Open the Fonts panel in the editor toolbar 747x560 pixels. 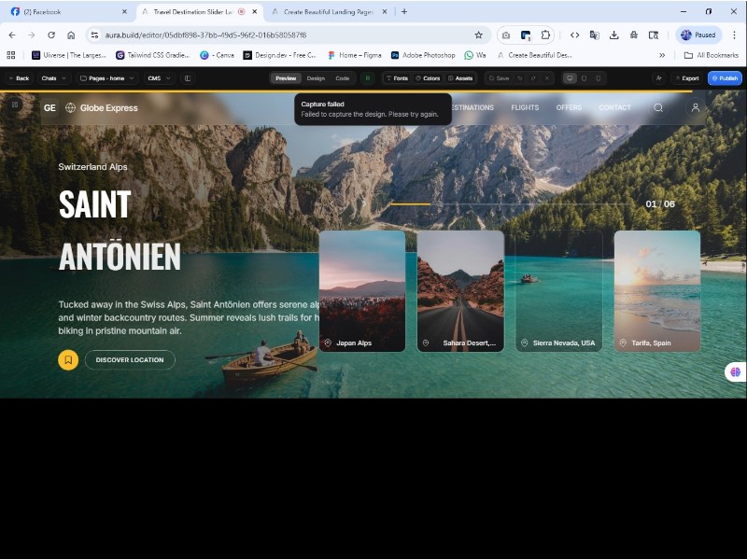click(x=399, y=78)
